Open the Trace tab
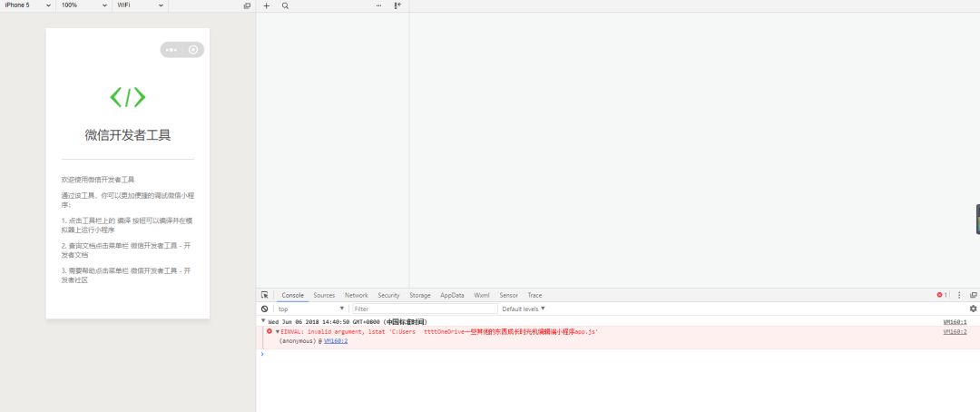Image resolution: width=980 pixels, height=412 pixels. click(535, 295)
